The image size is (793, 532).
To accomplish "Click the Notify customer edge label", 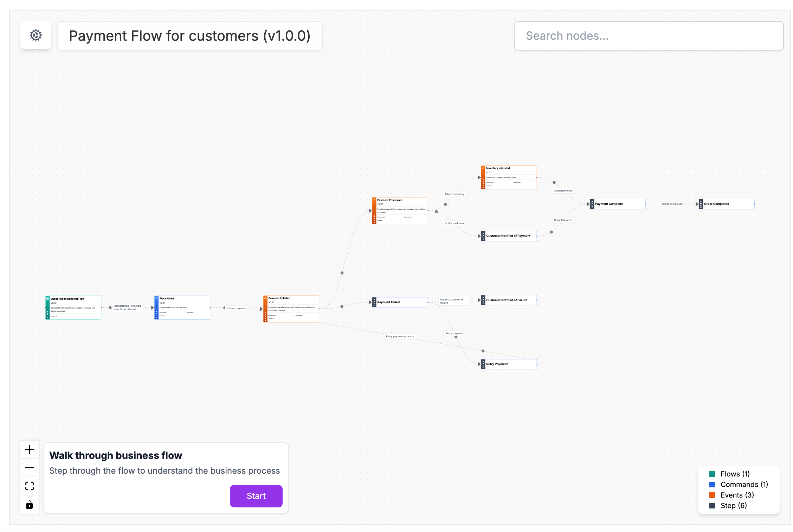I will [x=454, y=223].
